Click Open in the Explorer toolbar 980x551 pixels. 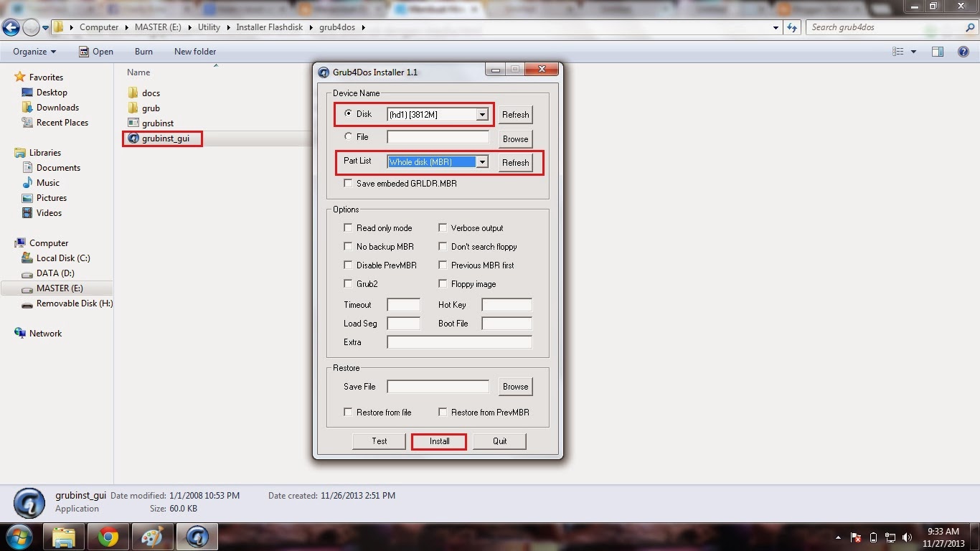(95, 52)
